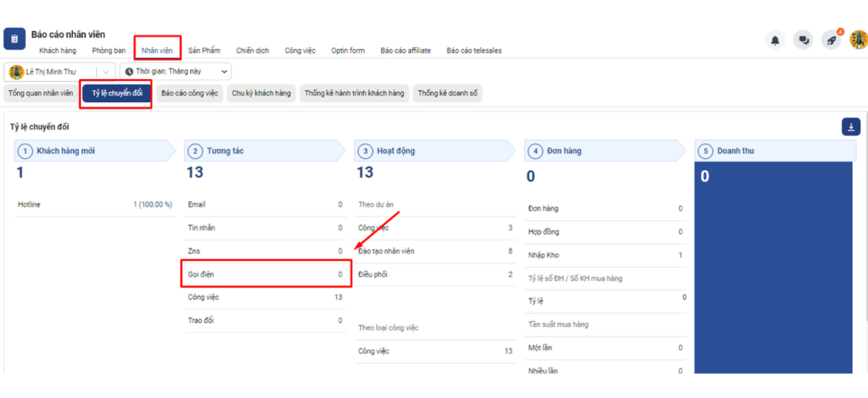Viewport: 868px width, 398px height.
Task: Download the conversion rate report
Action: pos(851,127)
